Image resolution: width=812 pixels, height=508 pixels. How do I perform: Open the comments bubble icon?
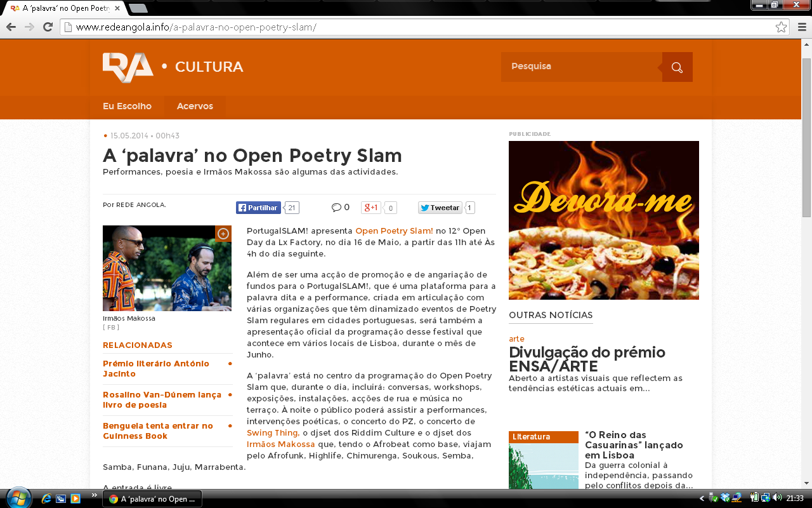pos(336,208)
